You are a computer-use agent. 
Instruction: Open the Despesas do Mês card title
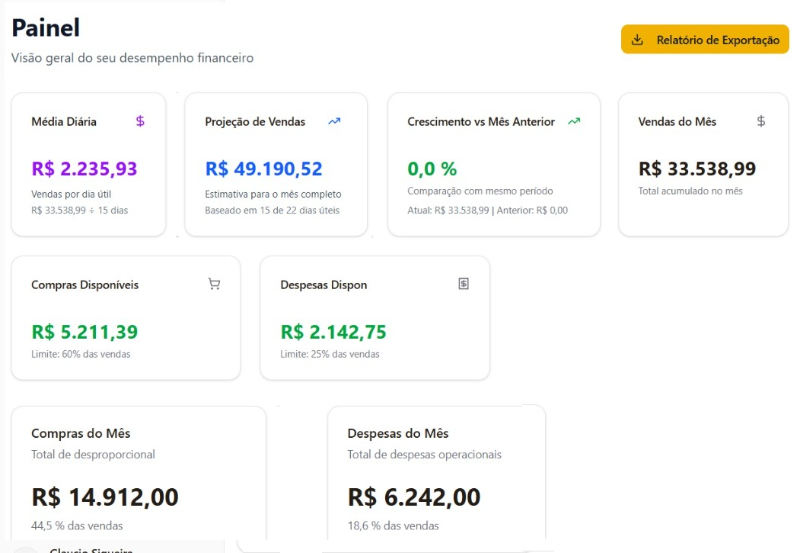[x=398, y=433]
